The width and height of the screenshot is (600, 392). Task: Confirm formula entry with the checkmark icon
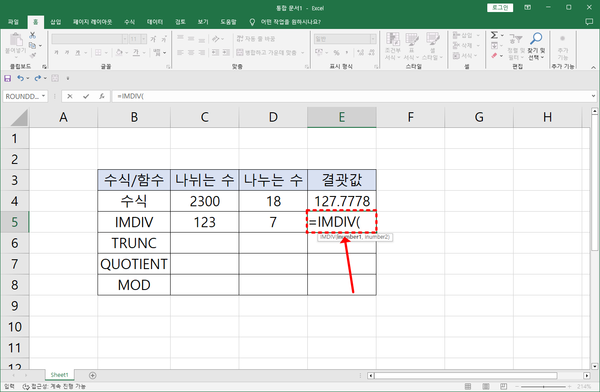86,96
